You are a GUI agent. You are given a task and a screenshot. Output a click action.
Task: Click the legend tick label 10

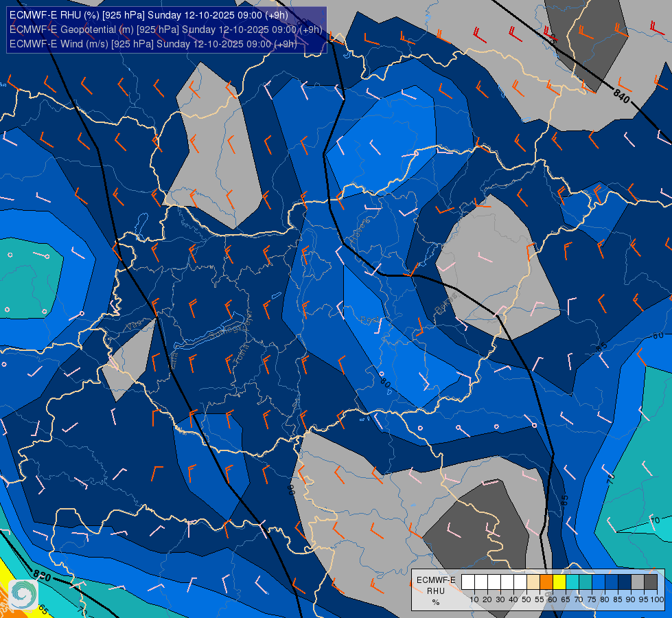[x=474, y=599]
